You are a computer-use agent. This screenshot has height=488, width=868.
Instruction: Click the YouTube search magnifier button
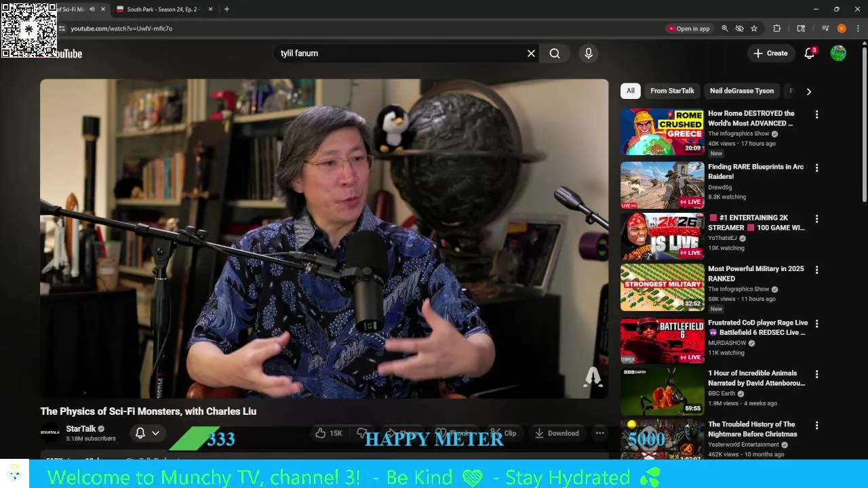(x=555, y=54)
